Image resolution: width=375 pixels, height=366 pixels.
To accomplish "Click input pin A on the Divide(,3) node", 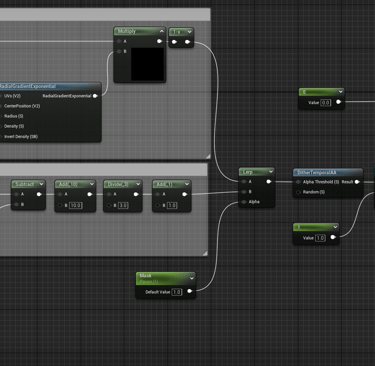I will pyautogui.click(x=109, y=194).
